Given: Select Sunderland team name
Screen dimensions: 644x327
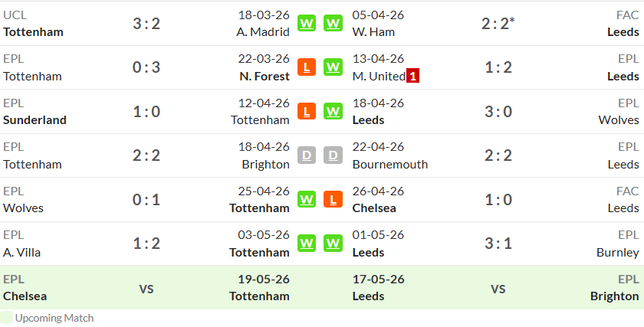Looking at the screenshot, I should coord(34,120).
